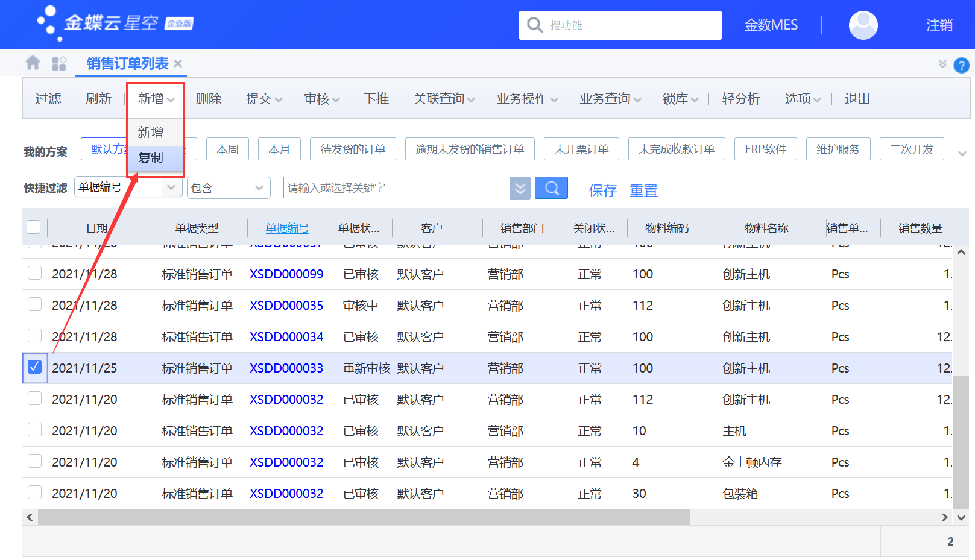
Task: Click the 保存 filter link
Action: [x=602, y=190]
